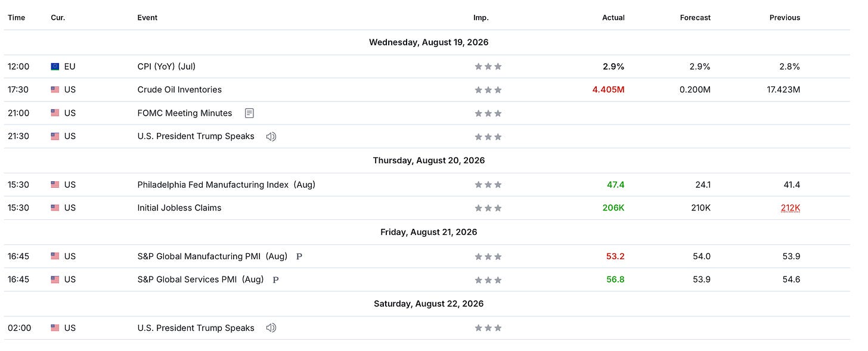Click importance stars for CPI (YoY)

[x=488, y=67]
